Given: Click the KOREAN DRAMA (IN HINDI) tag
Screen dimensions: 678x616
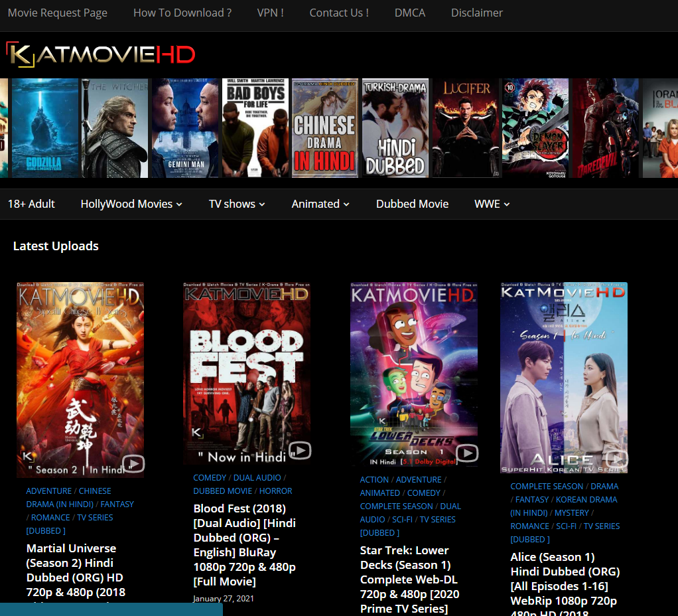Looking at the screenshot, I should (565, 506).
